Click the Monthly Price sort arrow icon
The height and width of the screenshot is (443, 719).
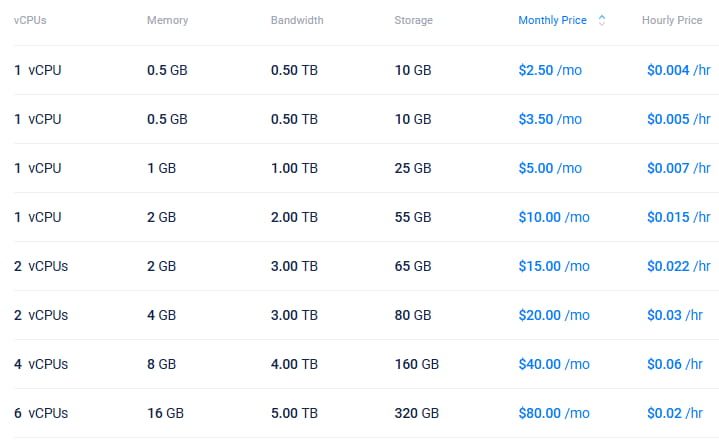click(601, 20)
